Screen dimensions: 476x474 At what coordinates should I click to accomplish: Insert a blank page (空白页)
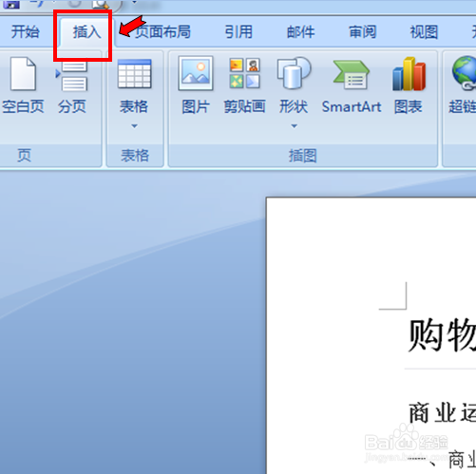[x=23, y=85]
